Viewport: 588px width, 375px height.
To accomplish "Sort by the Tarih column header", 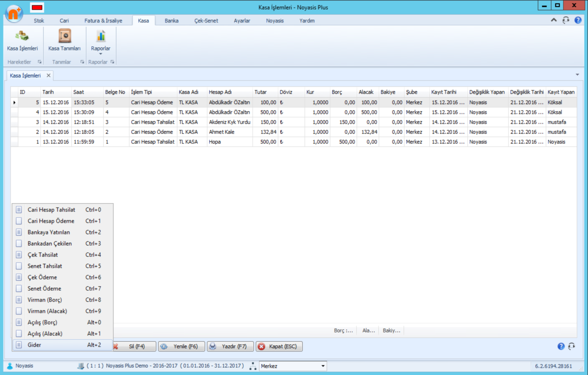I will [x=56, y=92].
